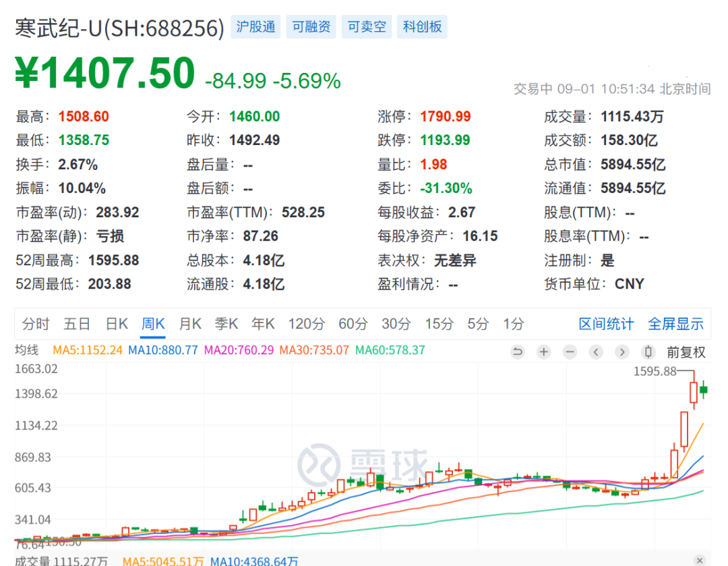The image size is (728, 566).
Task: Click the latest green weekly candlestick
Action: (704, 391)
